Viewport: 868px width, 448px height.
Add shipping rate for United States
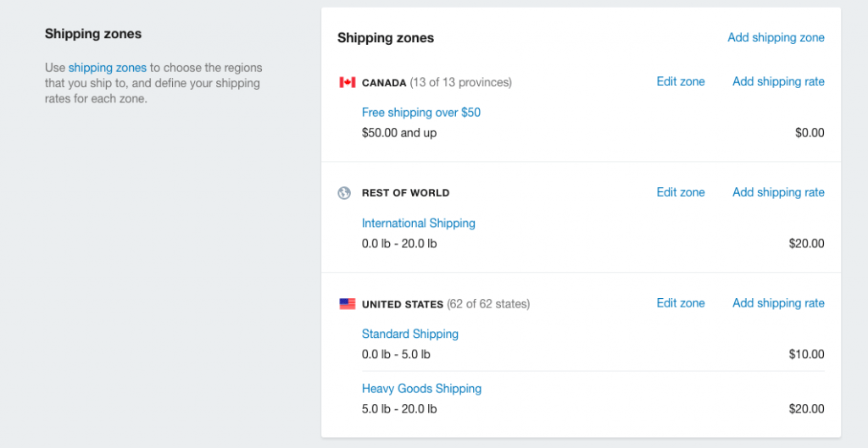click(x=778, y=303)
